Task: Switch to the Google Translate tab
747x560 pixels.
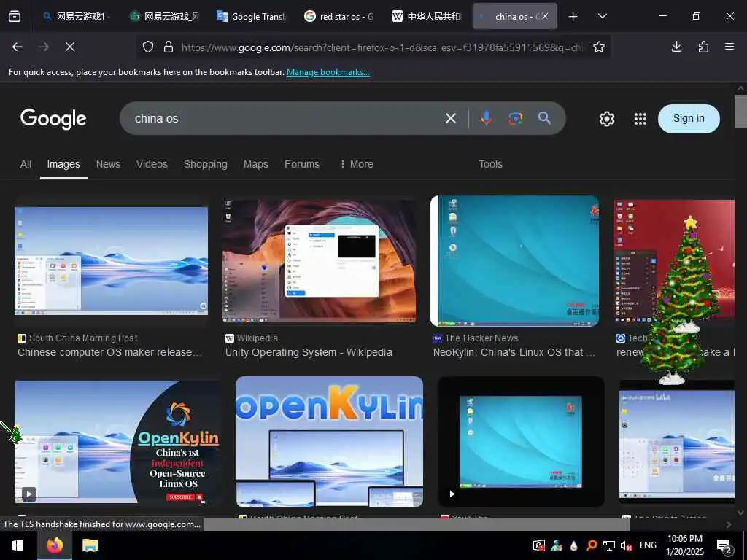Action: pos(251,16)
